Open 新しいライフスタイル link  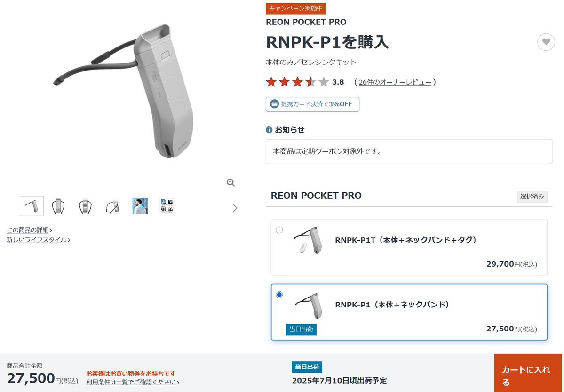click(38, 240)
